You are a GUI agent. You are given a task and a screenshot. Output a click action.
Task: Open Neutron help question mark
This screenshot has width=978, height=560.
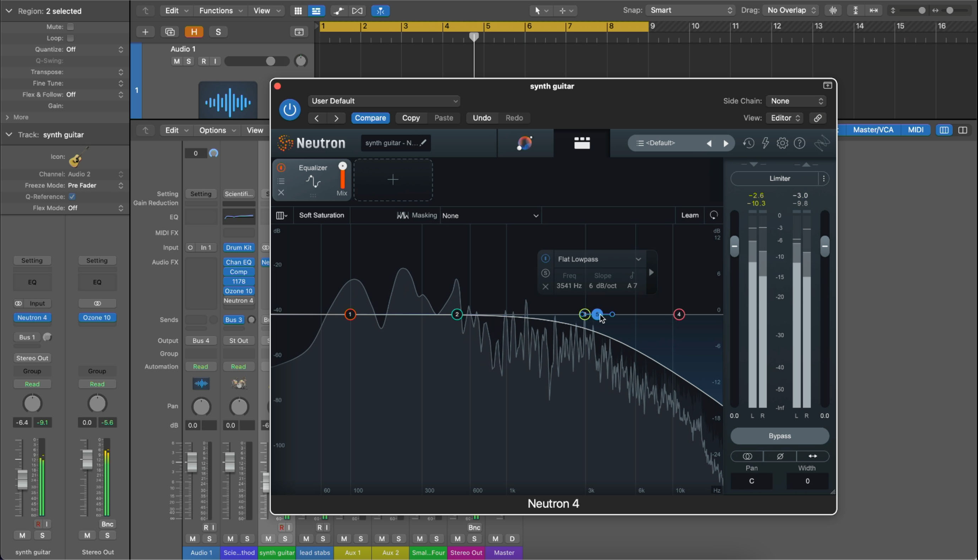[799, 143]
